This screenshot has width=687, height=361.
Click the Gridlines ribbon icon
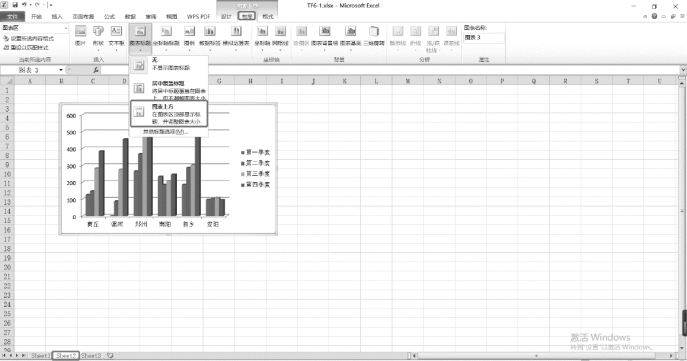(x=280, y=32)
